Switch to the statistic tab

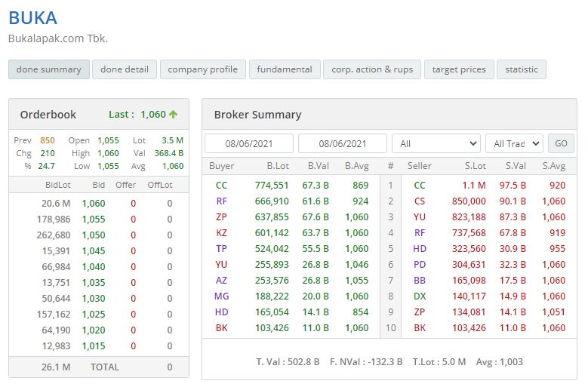click(522, 69)
